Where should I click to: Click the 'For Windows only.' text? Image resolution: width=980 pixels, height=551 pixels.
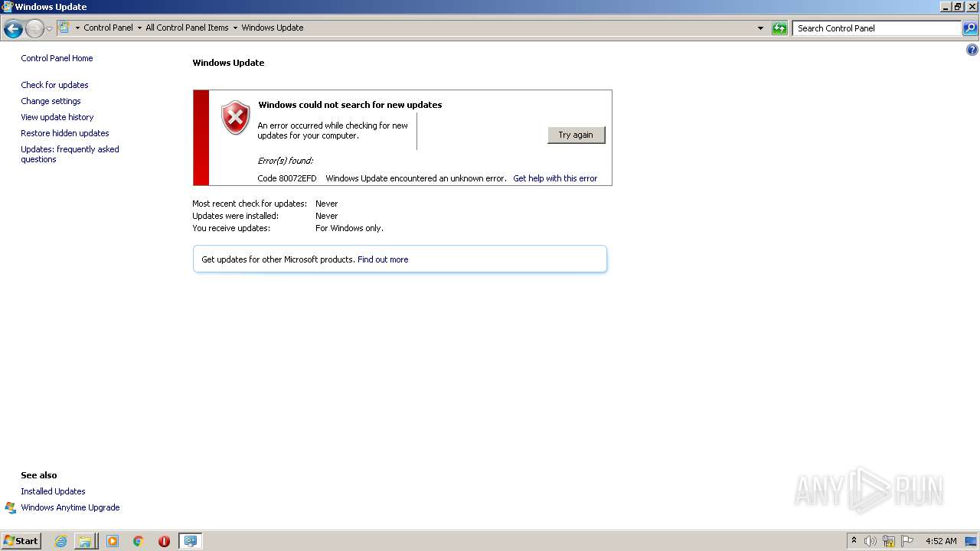(349, 228)
